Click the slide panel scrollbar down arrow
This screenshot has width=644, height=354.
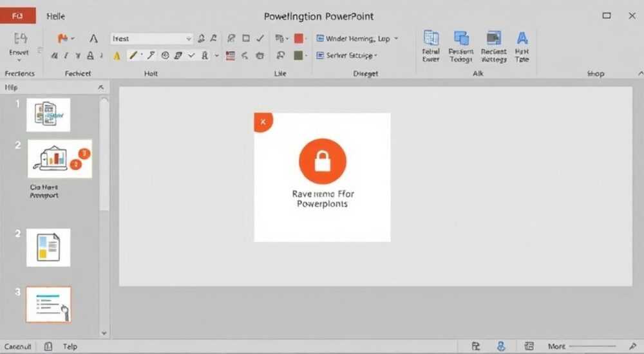(x=104, y=333)
